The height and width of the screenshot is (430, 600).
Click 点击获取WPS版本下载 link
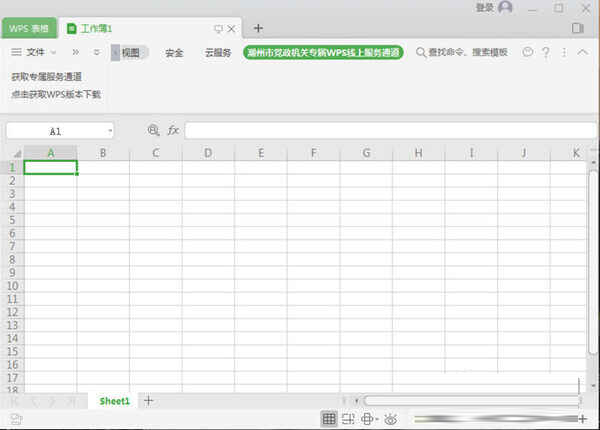click(x=56, y=94)
